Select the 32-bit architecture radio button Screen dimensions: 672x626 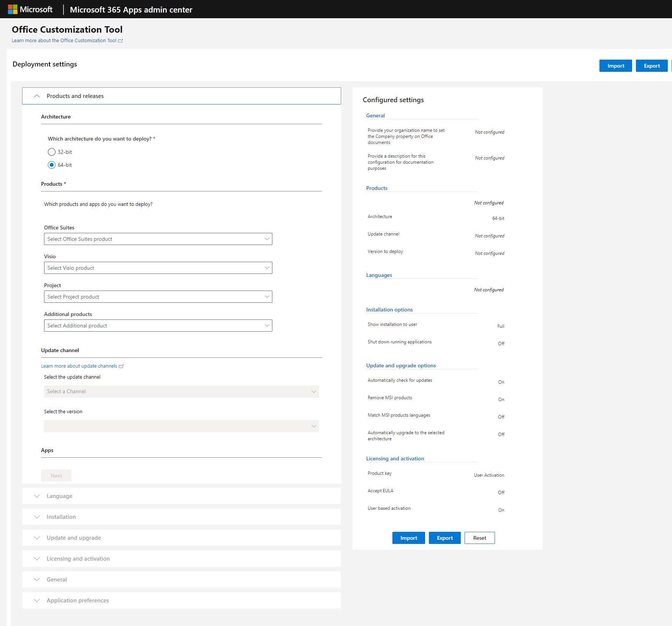(x=52, y=152)
